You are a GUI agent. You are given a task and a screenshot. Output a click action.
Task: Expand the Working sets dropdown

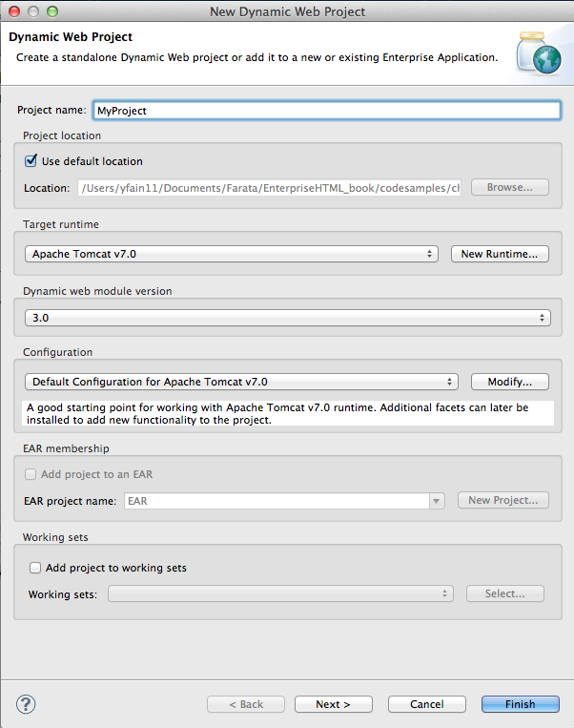tap(280, 593)
